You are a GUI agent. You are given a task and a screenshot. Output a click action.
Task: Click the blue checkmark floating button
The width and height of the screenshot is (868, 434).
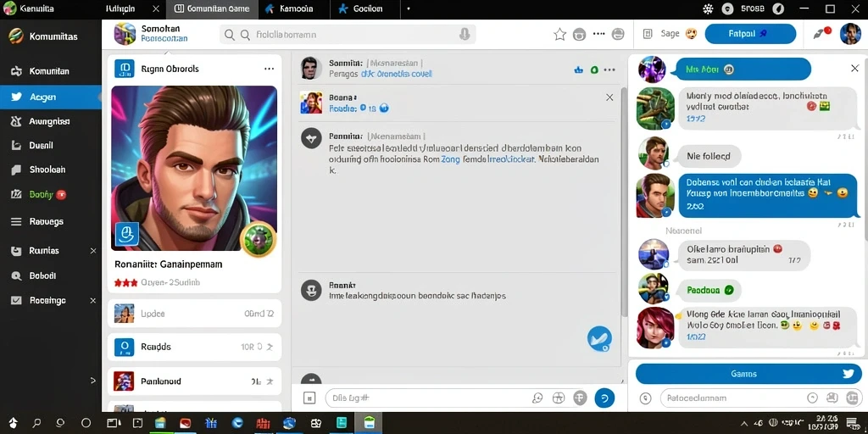[599, 339]
